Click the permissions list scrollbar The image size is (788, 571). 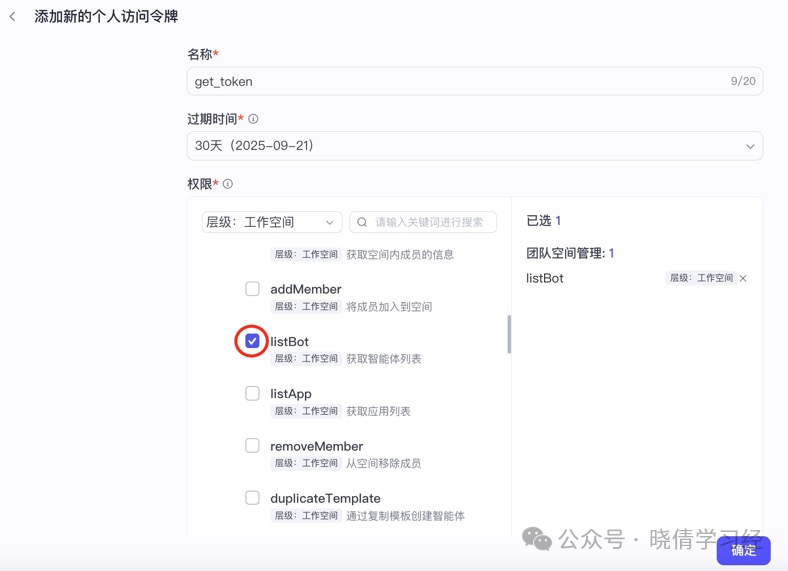[x=509, y=334]
